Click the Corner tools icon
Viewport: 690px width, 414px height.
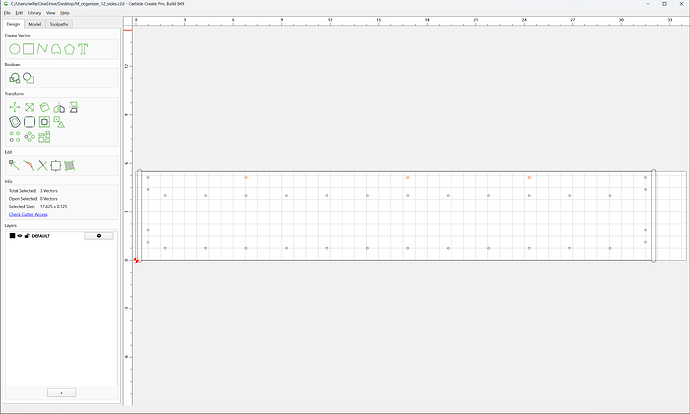pyautogui.click(x=29, y=122)
